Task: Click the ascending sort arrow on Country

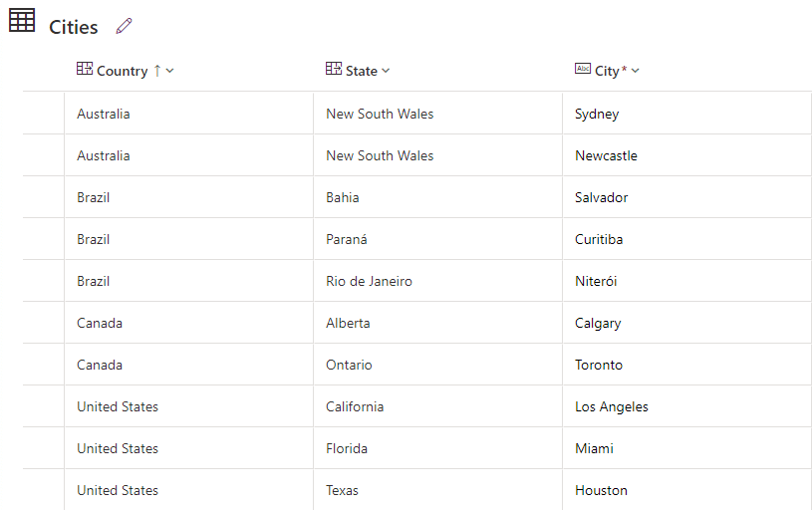Action: tap(156, 71)
